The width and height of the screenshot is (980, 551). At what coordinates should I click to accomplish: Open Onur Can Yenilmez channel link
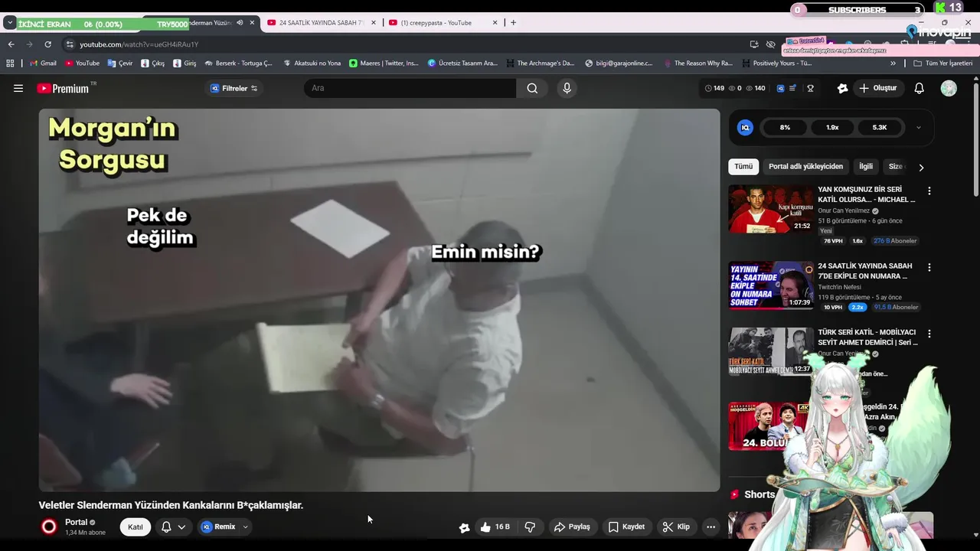(x=844, y=210)
